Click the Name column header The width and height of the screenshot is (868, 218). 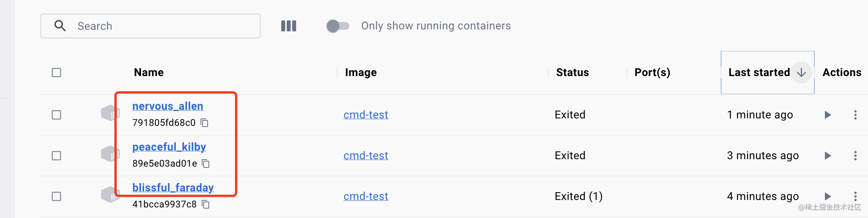click(x=149, y=73)
